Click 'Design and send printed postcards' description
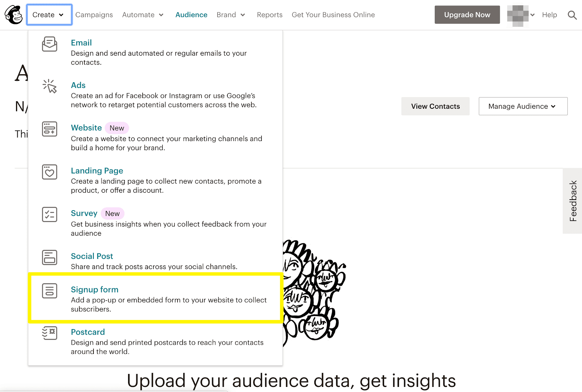Screen dimensions: 582x392 pyautogui.click(x=167, y=347)
